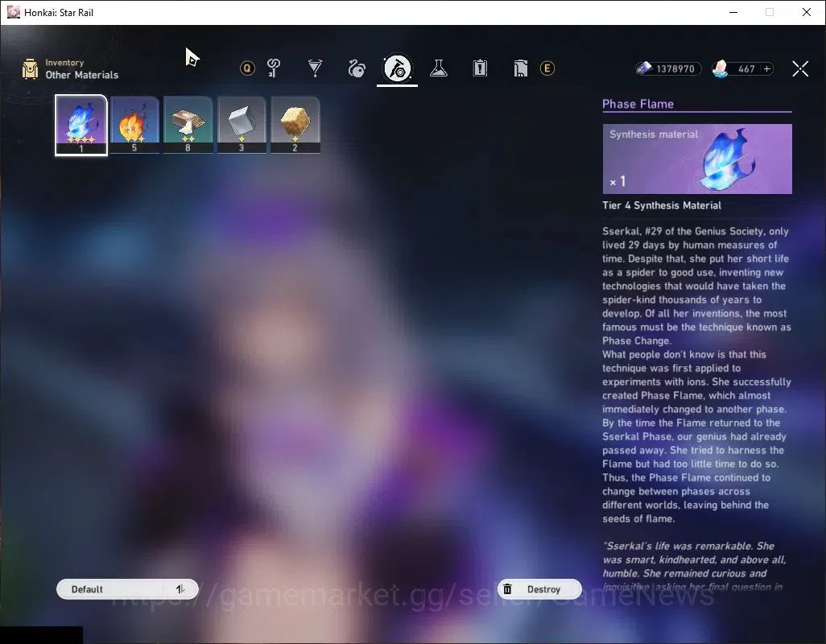
Task: Minimize the Honkai: Star Rail window
Action: tap(733, 12)
